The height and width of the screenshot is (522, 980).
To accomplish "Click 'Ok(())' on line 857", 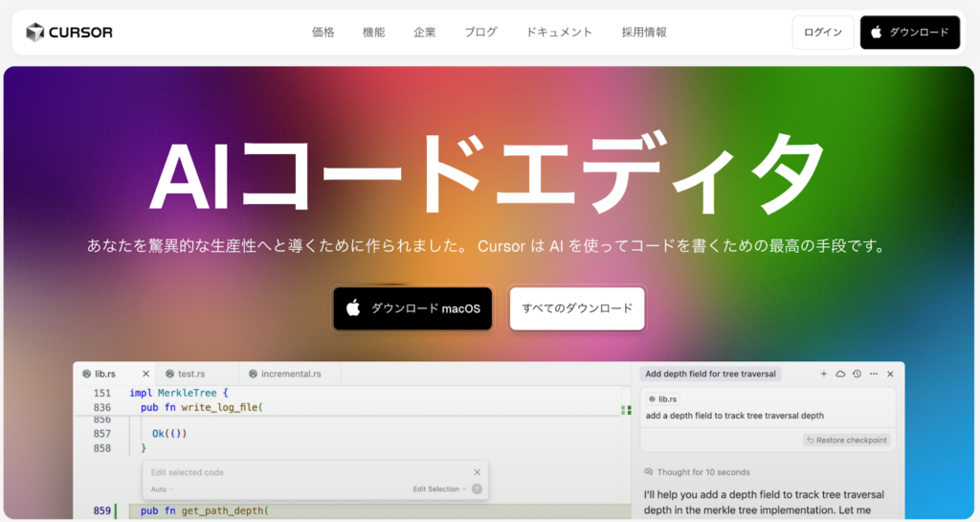I will (169, 434).
